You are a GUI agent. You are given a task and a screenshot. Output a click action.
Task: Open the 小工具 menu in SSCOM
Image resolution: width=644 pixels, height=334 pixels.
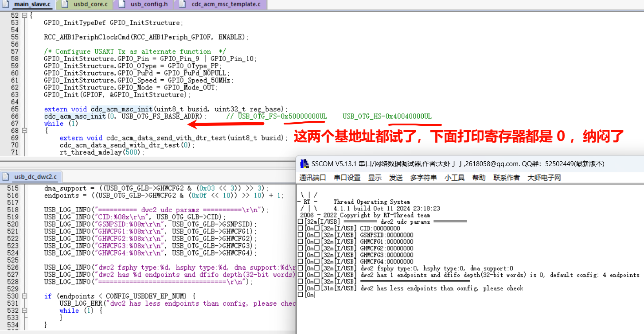[454, 178]
